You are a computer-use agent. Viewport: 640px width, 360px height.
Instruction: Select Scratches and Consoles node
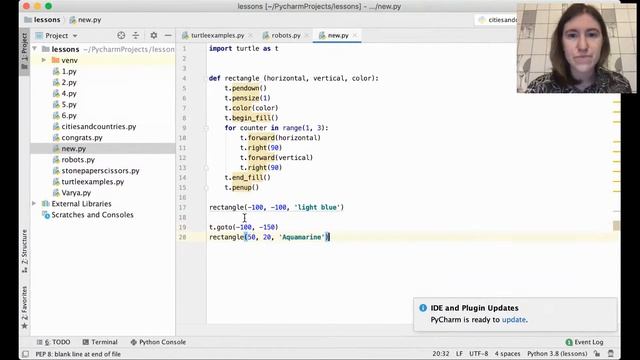(x=92, y=215)
